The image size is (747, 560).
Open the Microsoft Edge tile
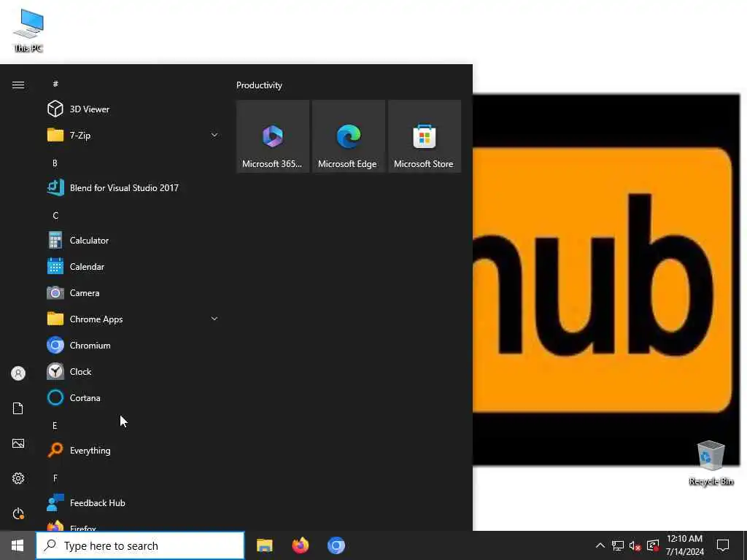(348, 136)
